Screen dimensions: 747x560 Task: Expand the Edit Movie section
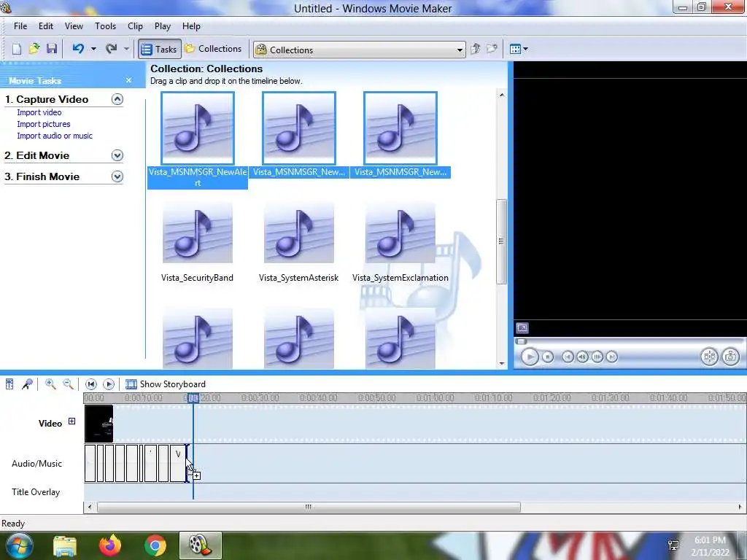click(117, 155)
